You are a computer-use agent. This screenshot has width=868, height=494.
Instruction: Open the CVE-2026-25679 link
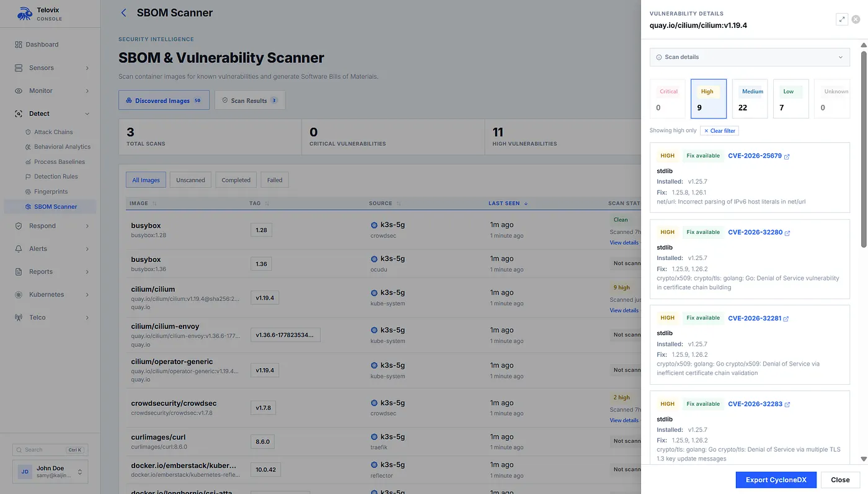pos(755,156)
